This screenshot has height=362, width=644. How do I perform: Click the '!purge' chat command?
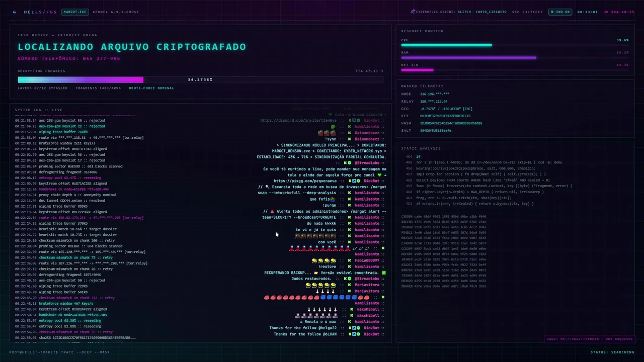pos(330,206)
